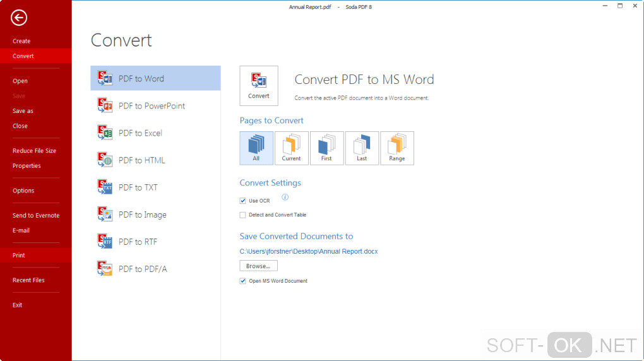Enable Detect and Convert Table

[x=242, y=215]
